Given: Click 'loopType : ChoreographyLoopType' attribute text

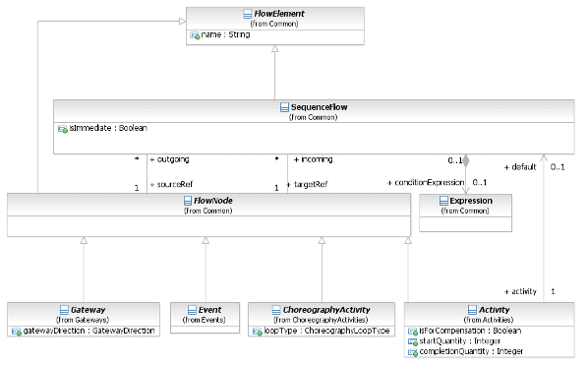Looking at the screenshot, I should pyautogui.click(x=326, y=331).
